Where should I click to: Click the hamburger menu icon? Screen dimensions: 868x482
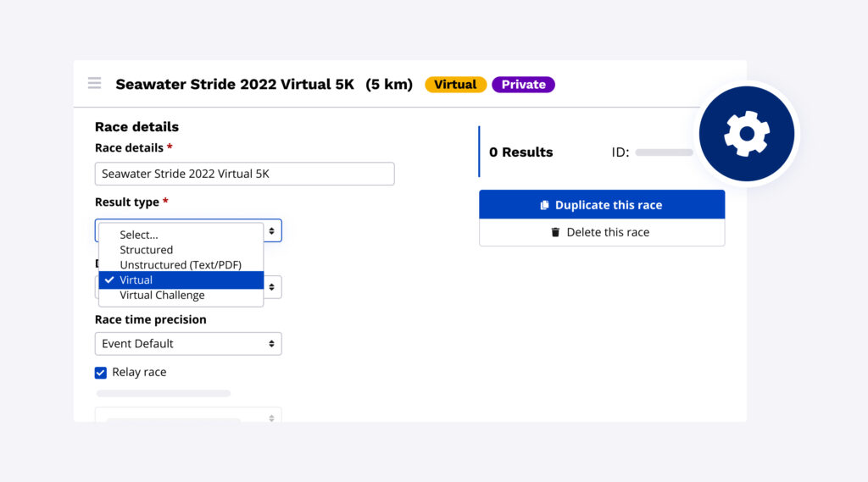[94, 83]
